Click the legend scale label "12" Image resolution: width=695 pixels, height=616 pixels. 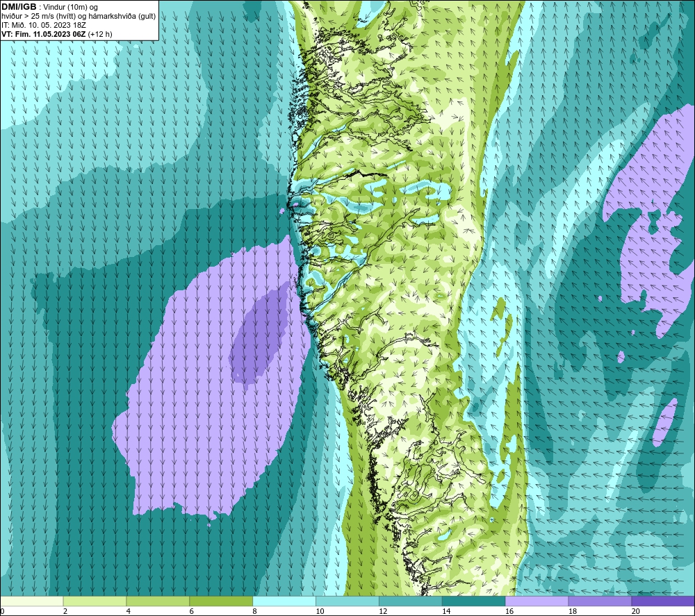click(383, 611)
